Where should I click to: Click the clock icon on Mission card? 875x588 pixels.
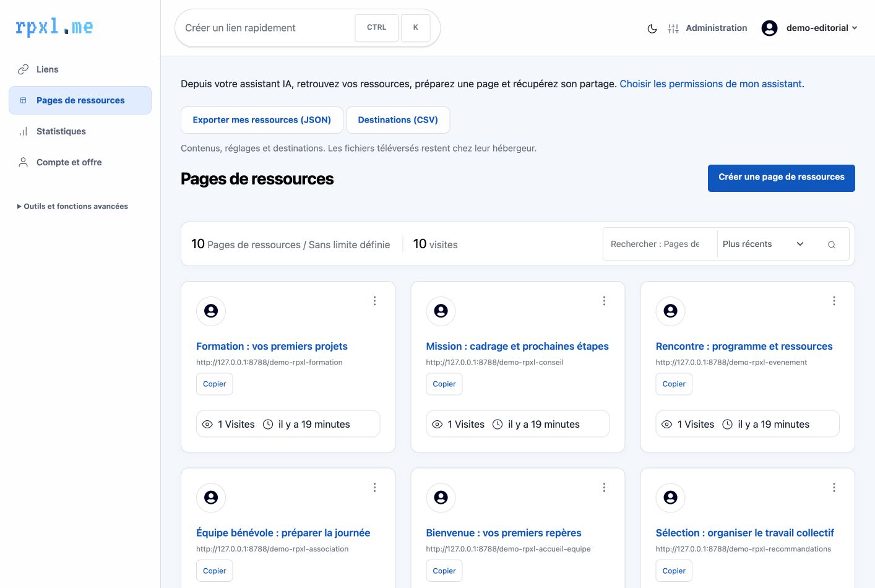click(x=498, y=425)
